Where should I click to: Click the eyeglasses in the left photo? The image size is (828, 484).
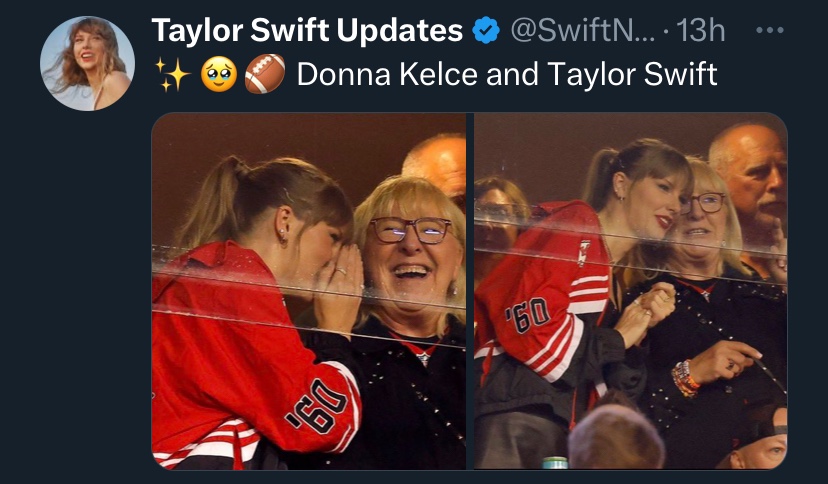(x=410, y=231)
